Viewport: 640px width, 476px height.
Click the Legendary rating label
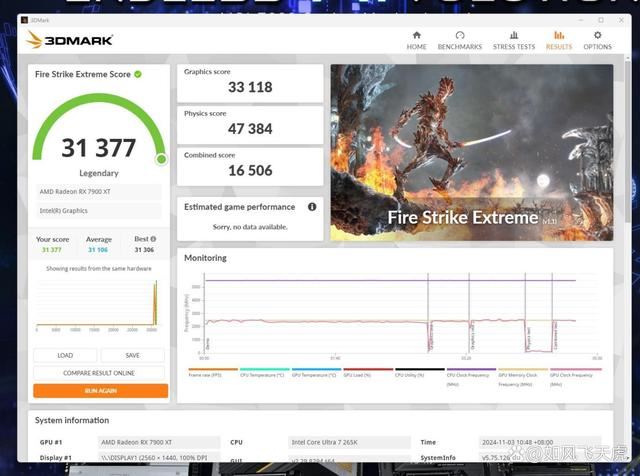[x=99, y=173]
